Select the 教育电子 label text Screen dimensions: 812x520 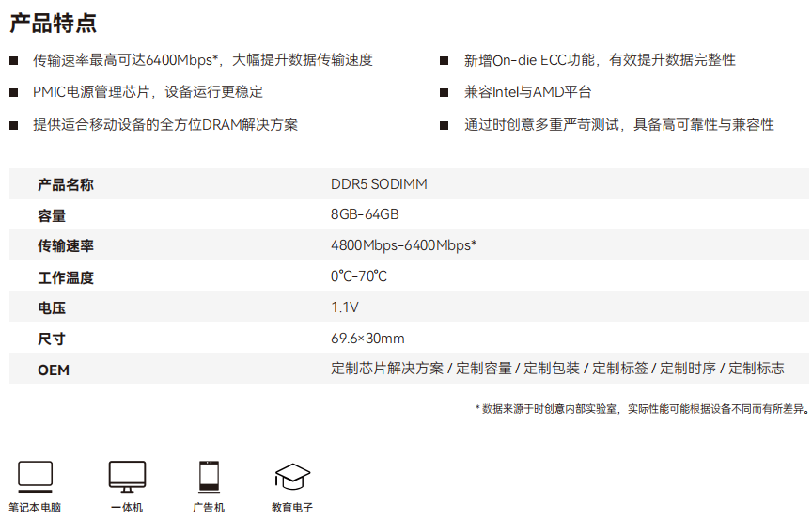291,508
